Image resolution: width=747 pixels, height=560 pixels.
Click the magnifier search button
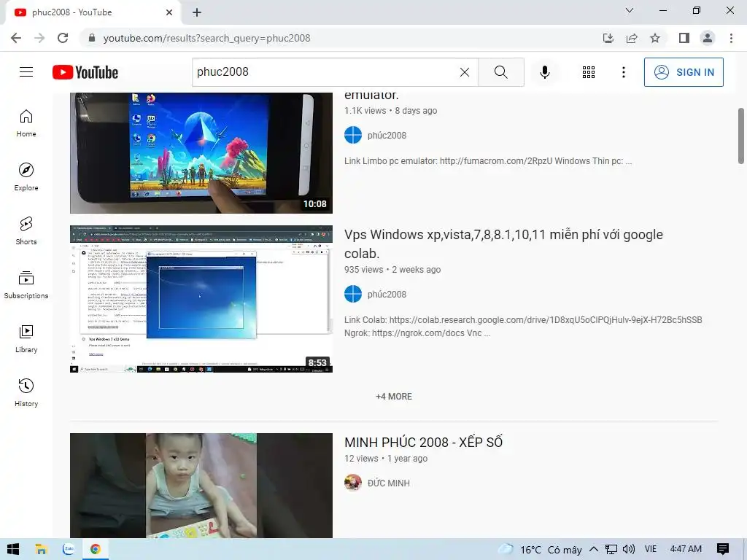click(500, 72)
